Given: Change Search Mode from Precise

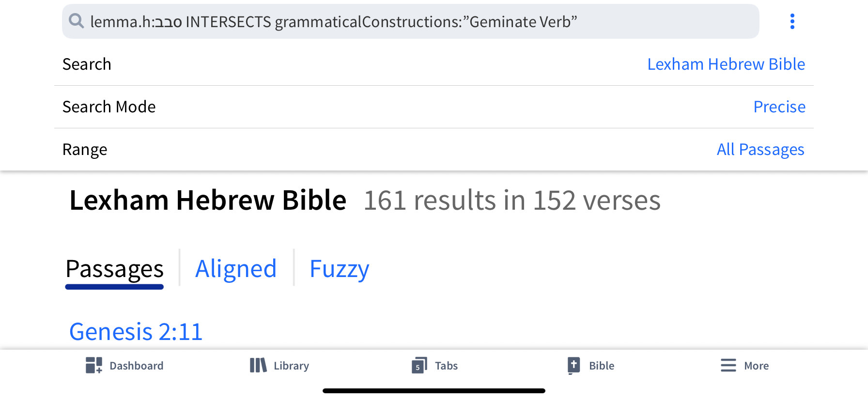Looking at the screenshot, I should pos(779,107).
